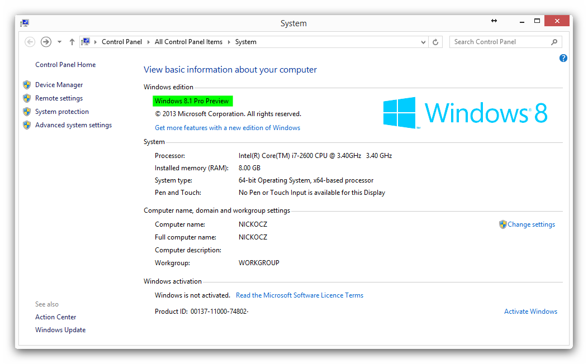
Task: Open the address bar history dropdown
Action: (x=423, y=42)
